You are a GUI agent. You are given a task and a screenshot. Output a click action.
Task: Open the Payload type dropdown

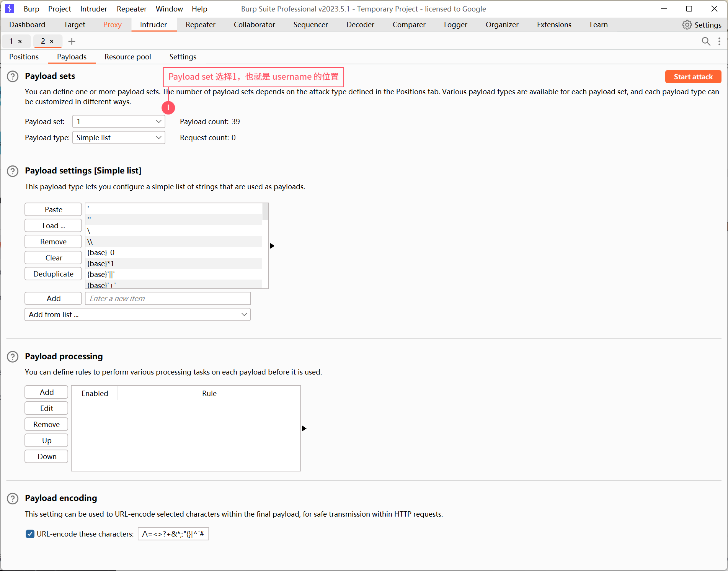coord(119,137)
